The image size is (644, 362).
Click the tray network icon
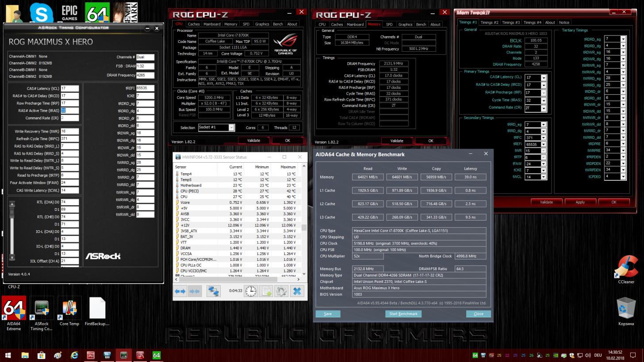[x=580, y=355]
